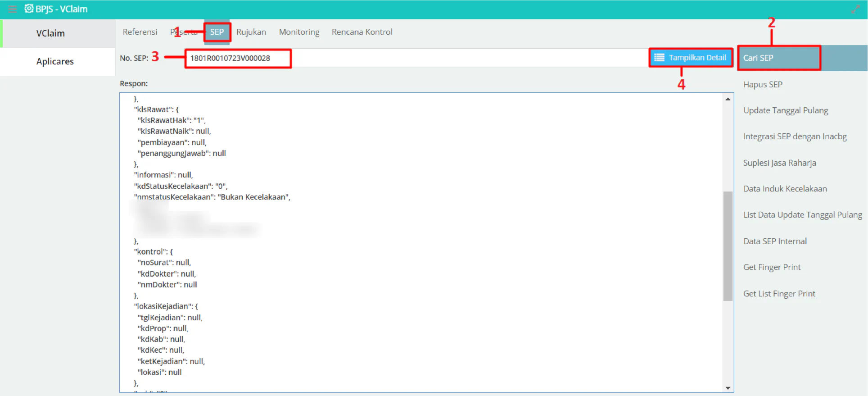This screenshot has height=396, width=868.
Task: Click the response box scroll down arrow
Action: pyautogui.click(x=728, y=387)
